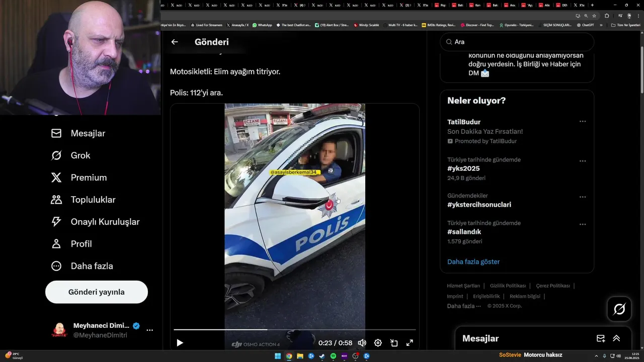Viewport: 644px width, 362px height.
Task: Mute the video sound
Action: [x=362, y=343]
